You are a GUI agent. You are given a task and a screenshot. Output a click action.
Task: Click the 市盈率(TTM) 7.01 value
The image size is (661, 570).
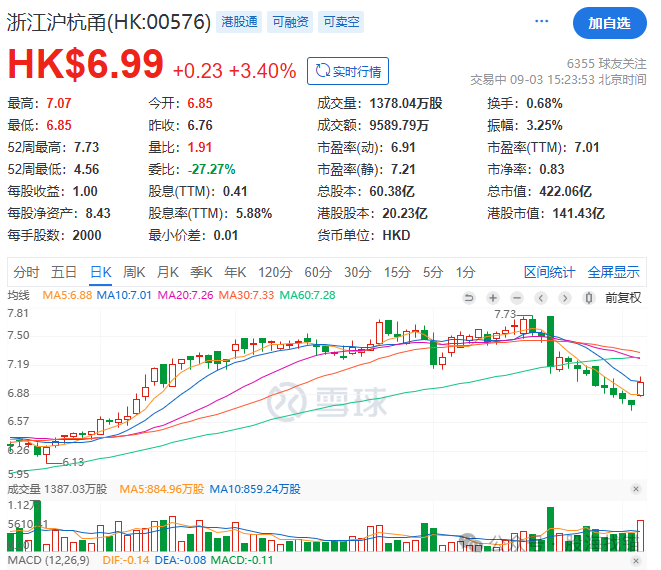(x=586, y=148)
